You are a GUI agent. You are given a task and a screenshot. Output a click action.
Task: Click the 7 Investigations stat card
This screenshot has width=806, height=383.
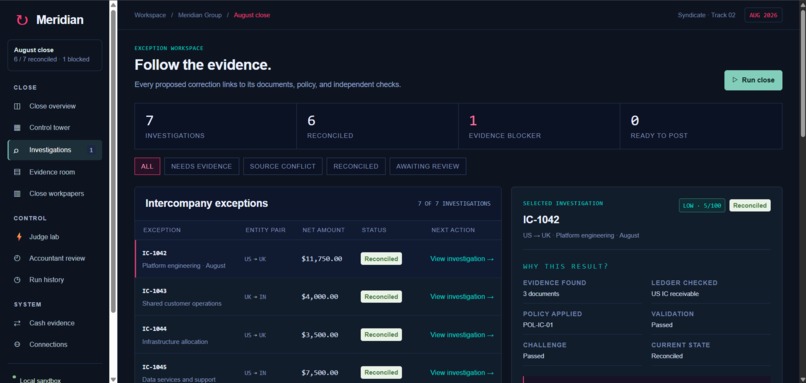[x=215, y=126]
